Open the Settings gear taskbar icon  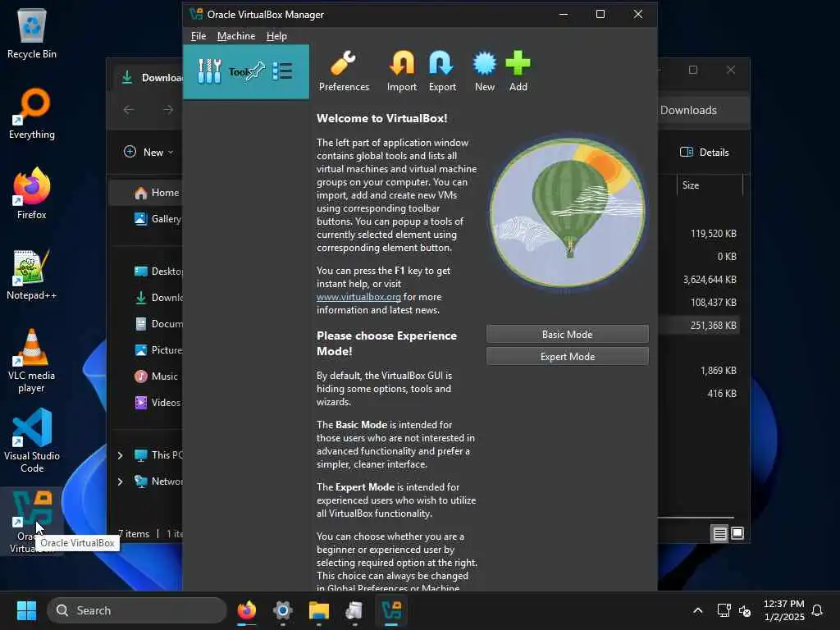(282, 610)
